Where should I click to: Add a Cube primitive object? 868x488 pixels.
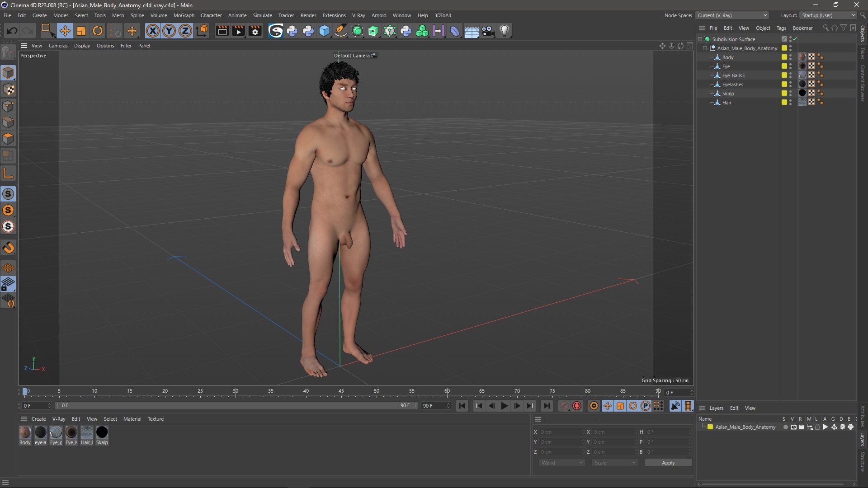325,31
